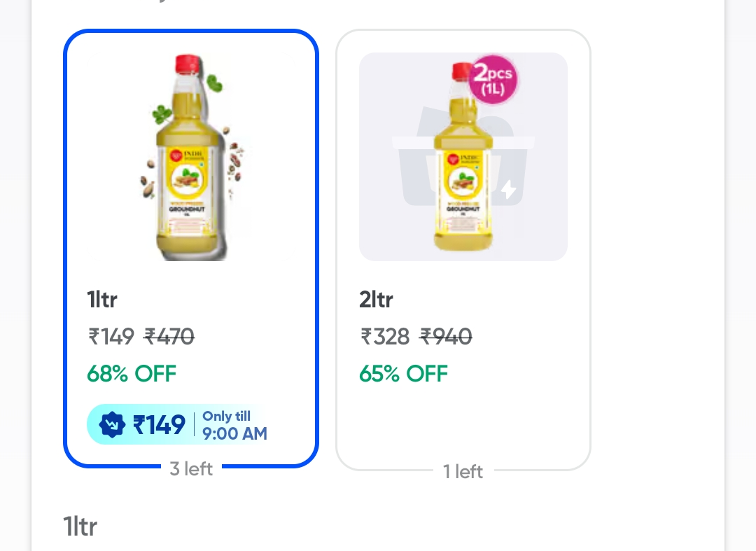Click the struck-through ₹940 original price
The height and width of the screenshot is (551, 756).
[x=445, y=337]
